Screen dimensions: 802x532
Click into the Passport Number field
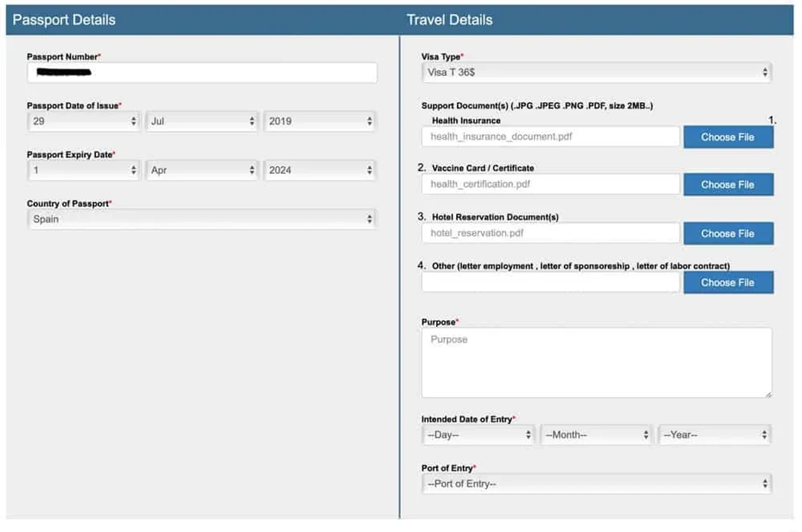pos(202,72)
